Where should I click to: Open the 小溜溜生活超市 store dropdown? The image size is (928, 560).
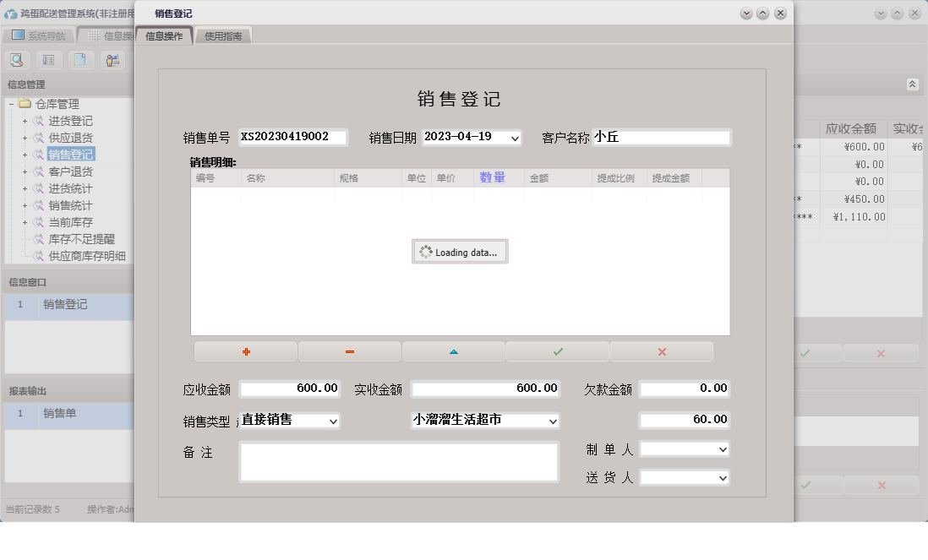pos(554,420)
